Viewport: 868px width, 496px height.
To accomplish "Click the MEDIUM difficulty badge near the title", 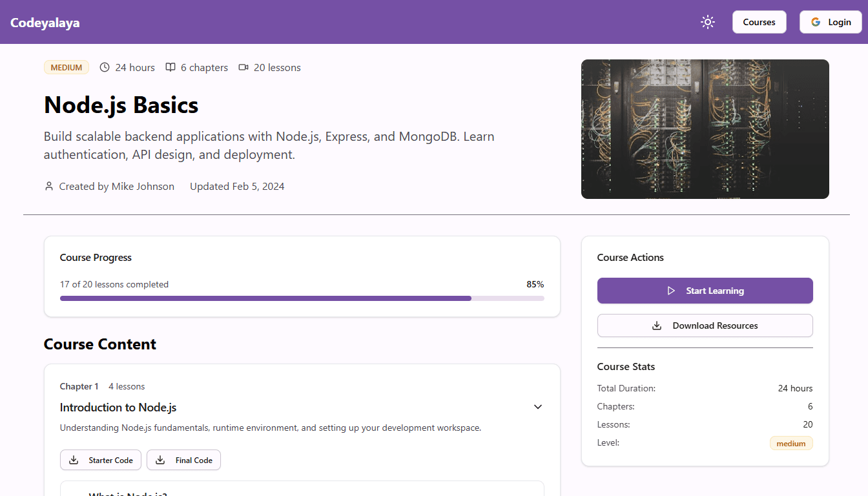I will (67, 67).
